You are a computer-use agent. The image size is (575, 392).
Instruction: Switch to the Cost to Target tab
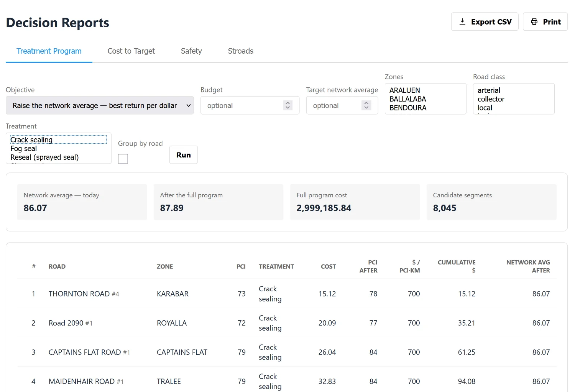tap(131, 51)
